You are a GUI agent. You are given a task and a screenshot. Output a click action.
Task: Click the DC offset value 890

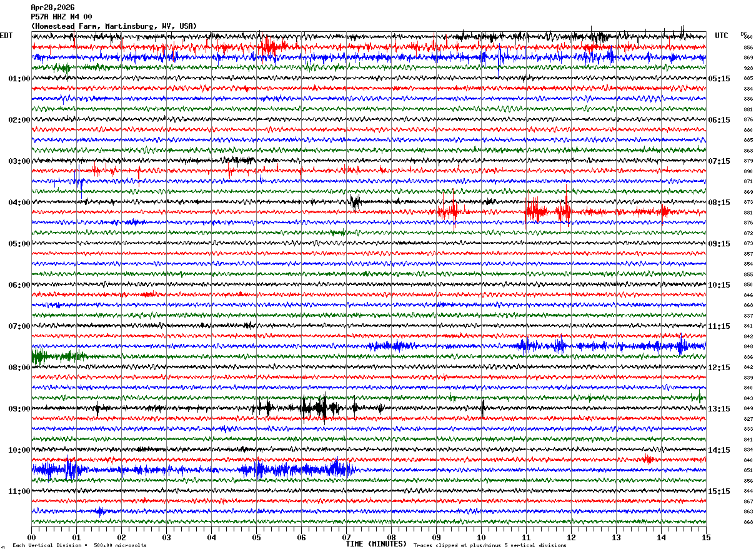[x=748, y=171]
